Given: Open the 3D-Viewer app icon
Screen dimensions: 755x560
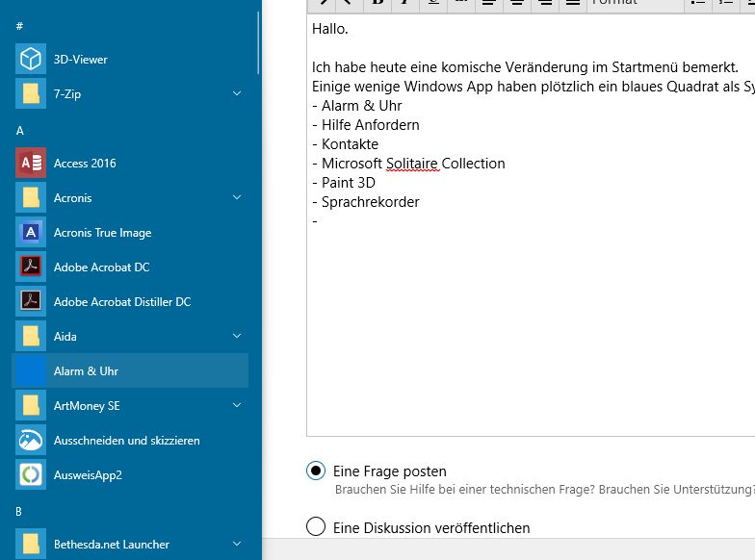Looking at the screenshot, I should (x=31, y=60).
